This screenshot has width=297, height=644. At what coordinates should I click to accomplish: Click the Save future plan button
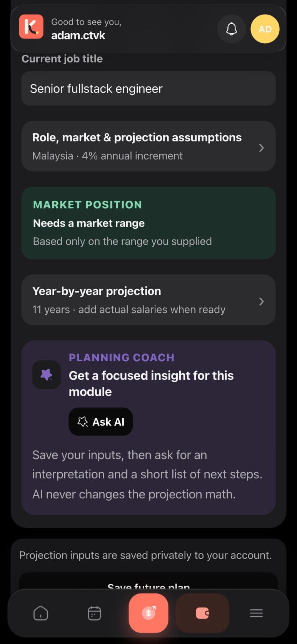(148, 584)
